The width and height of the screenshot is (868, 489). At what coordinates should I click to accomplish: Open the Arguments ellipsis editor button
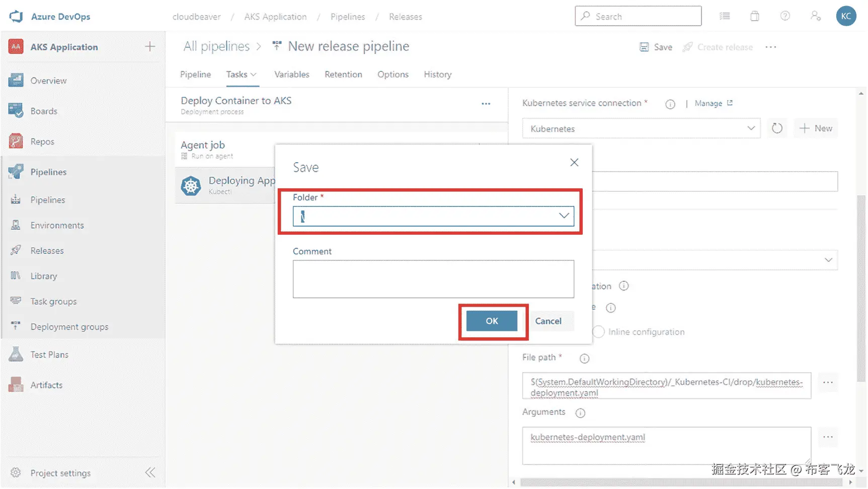[x=828, y=437]
